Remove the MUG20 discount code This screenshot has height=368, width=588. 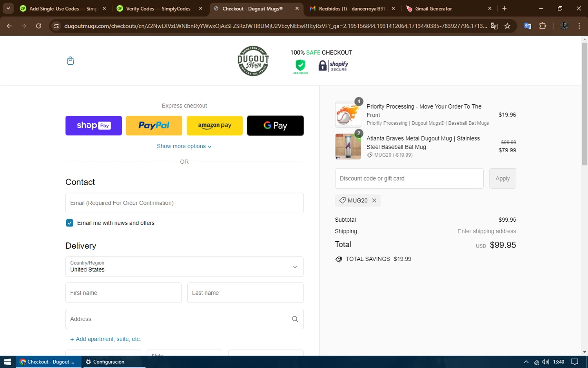click(374, 200)
